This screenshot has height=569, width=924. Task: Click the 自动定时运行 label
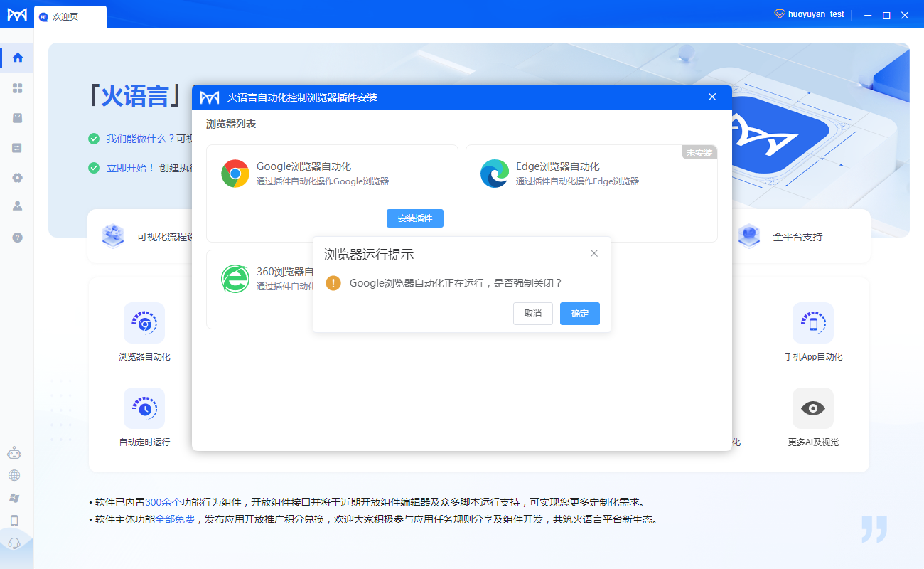[144, 442]
